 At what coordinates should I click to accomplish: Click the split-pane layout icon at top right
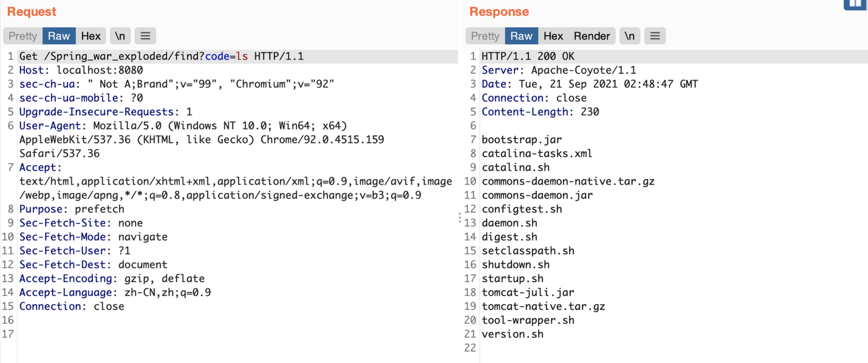[x=855, y=5]
